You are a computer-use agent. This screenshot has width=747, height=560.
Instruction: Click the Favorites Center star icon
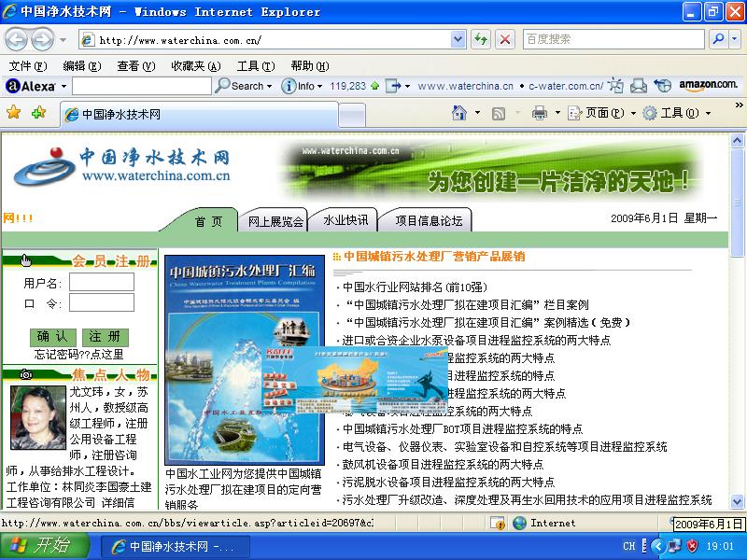click(x=14, y=113)
